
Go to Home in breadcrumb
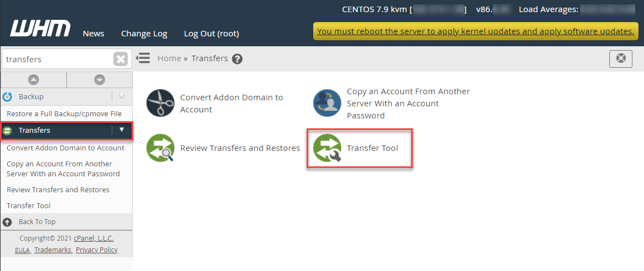[x=169, y=58]
